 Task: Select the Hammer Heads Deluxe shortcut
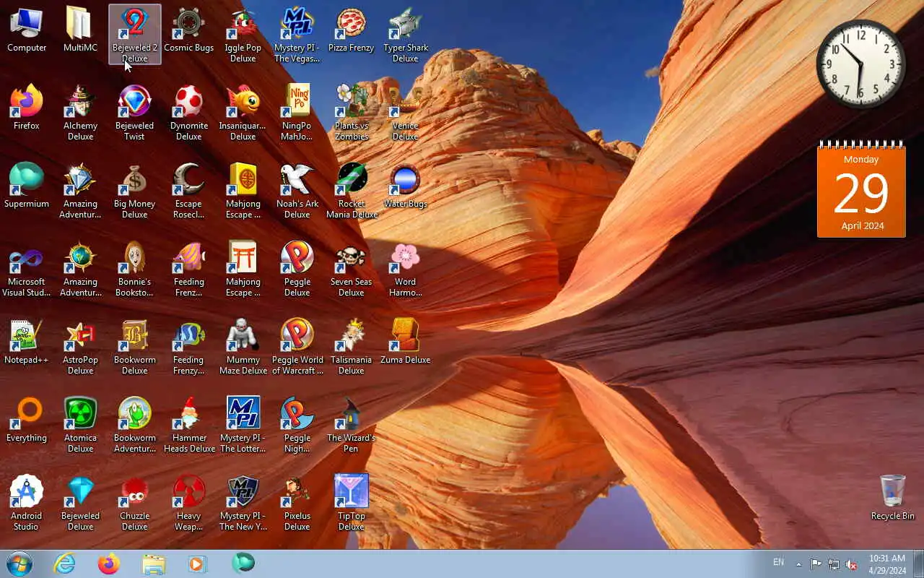pos(188,425)
